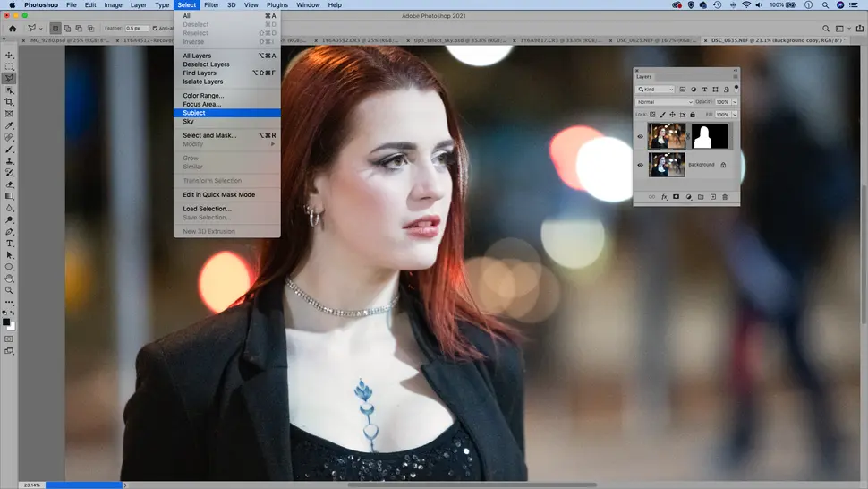Click Add layer style fx icon
This screenshot has width=868, height=489.
664,197
